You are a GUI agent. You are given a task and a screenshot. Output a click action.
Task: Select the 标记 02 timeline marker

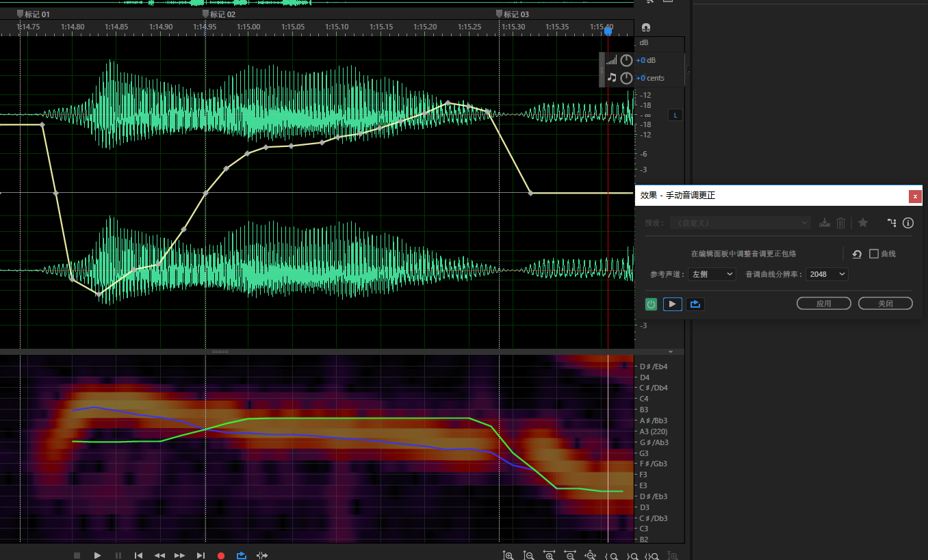pos(205,14)
